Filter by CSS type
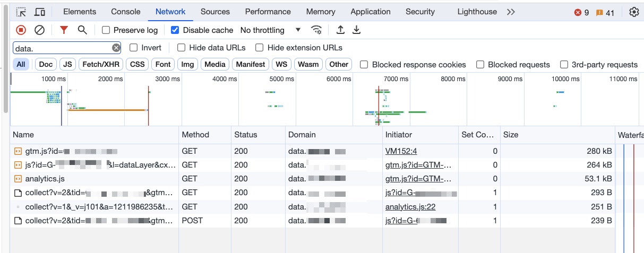The width and height of the screenshot is (644, 253). [138, 65]
